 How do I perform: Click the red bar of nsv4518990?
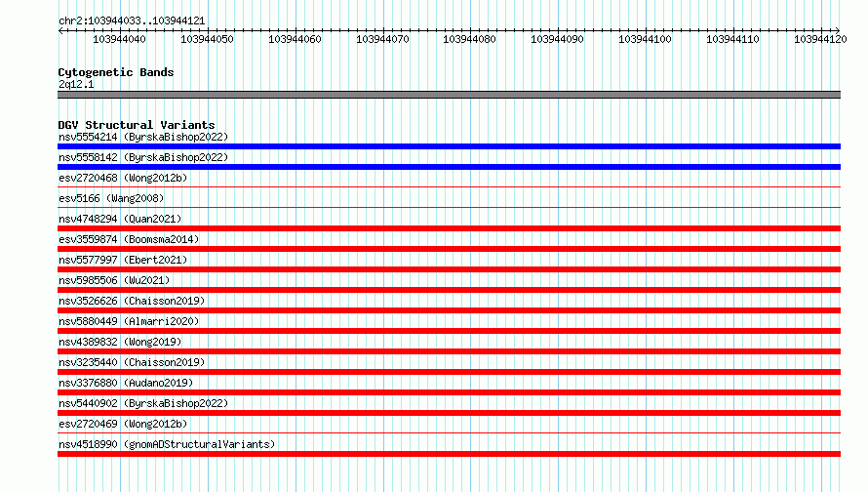coord(449,454)
